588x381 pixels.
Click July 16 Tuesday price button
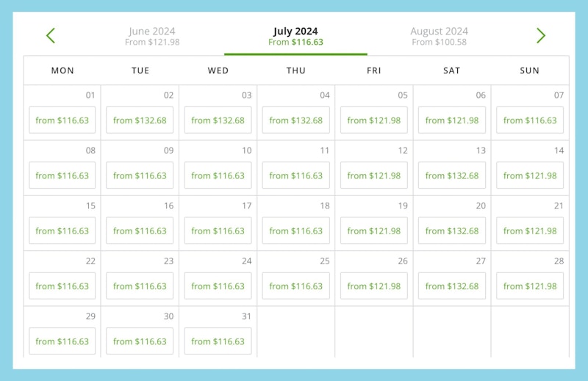pos(140,231)
